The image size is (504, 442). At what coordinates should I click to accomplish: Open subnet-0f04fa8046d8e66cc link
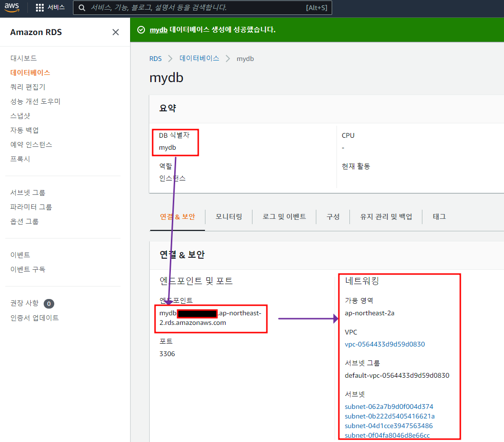(387, 436)
